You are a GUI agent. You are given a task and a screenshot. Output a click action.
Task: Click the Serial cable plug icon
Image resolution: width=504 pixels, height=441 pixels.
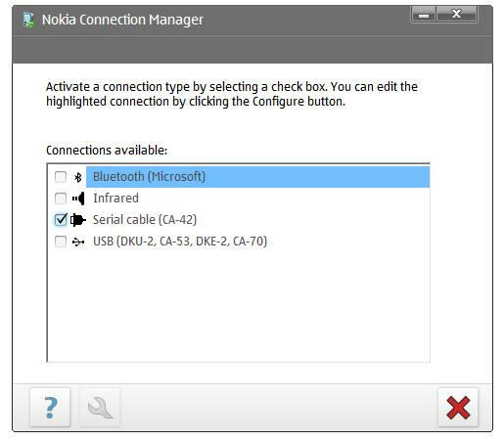pyautogui.click(x=78, y=220)
